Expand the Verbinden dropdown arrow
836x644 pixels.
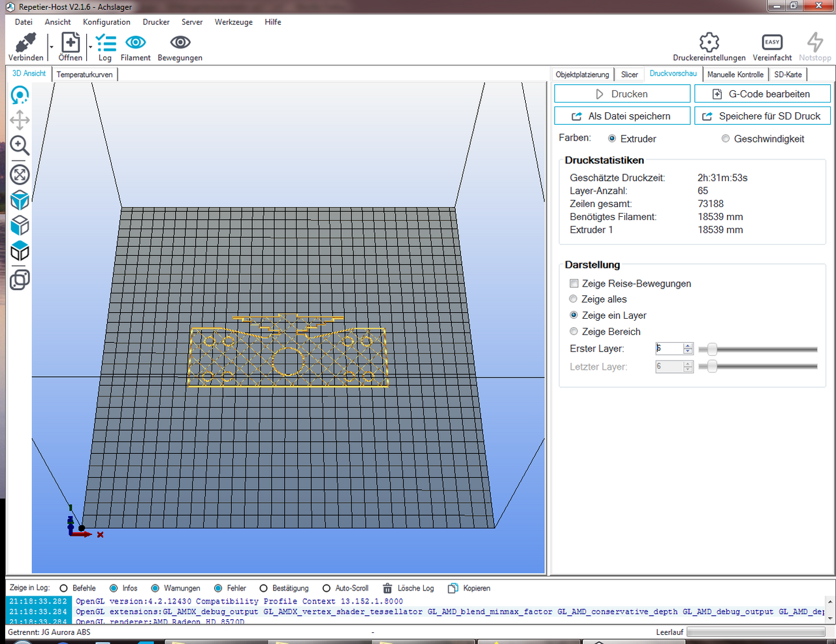tap(51, 47)
